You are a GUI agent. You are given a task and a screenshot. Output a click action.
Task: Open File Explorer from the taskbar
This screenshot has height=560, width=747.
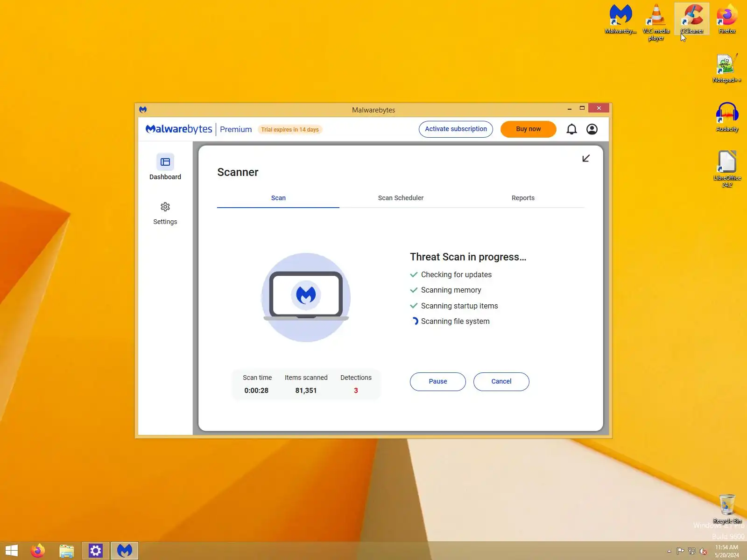(67, 551)
